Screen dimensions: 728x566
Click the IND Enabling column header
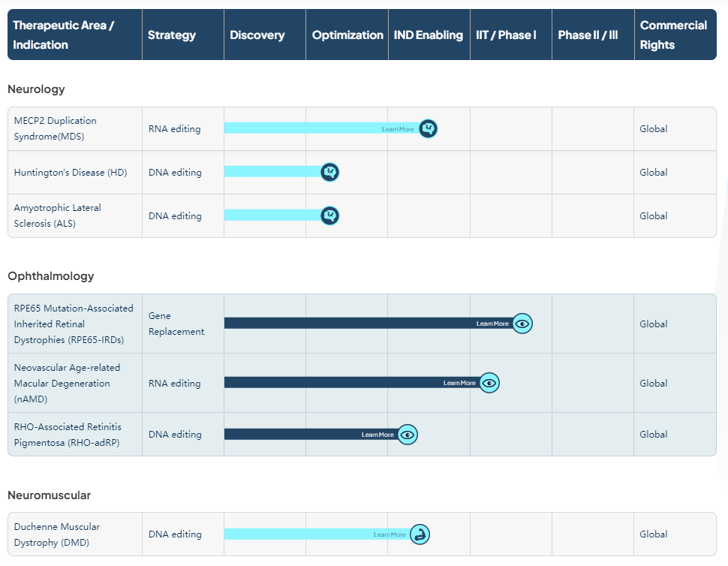(x=428, y=35)
